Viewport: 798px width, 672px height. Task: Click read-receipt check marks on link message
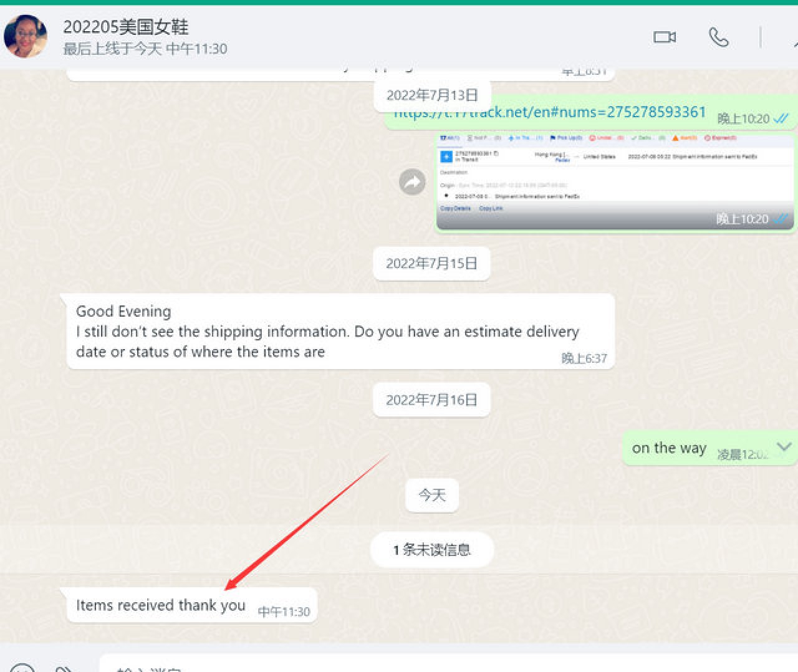pos(781,118)
